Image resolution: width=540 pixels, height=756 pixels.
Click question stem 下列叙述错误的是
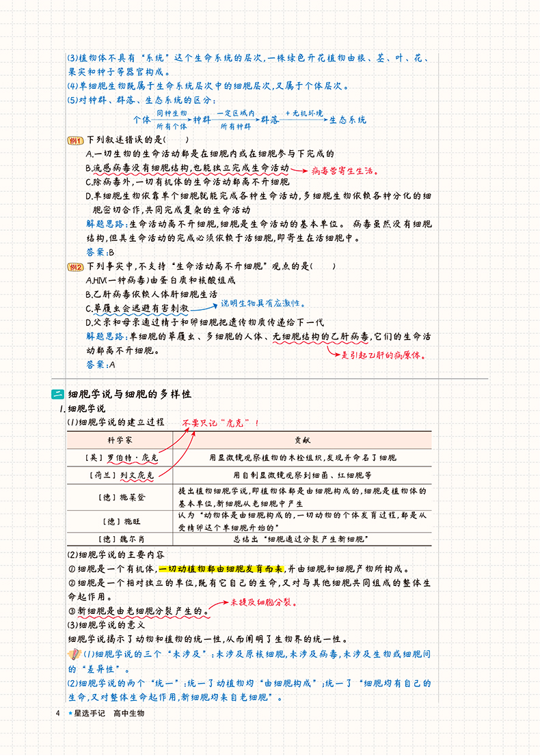pos(138,140)
